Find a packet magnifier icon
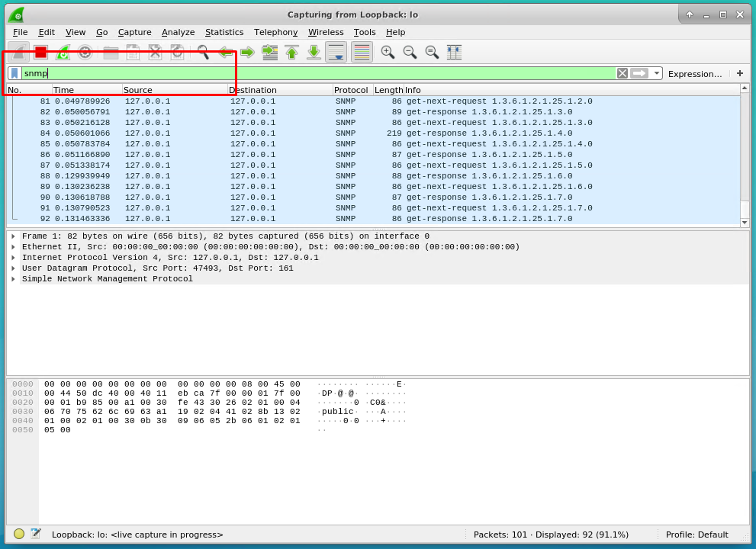The width and height of the screenshot is (756, 549). [x=203, y=52]
